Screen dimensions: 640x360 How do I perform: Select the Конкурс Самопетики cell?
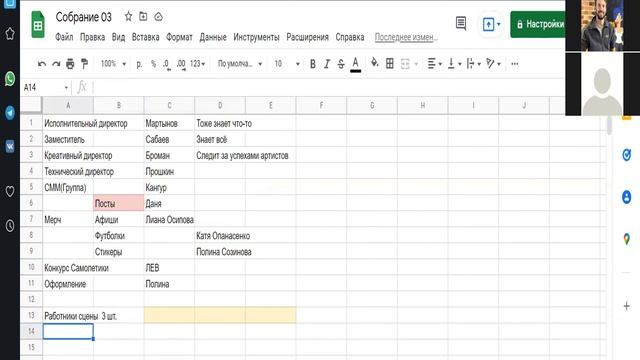[x=68, y=268]
